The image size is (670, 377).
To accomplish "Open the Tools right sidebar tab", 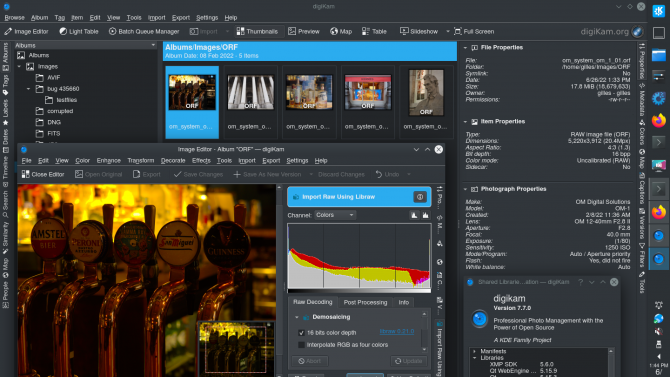I will click(x=642, y=283).
